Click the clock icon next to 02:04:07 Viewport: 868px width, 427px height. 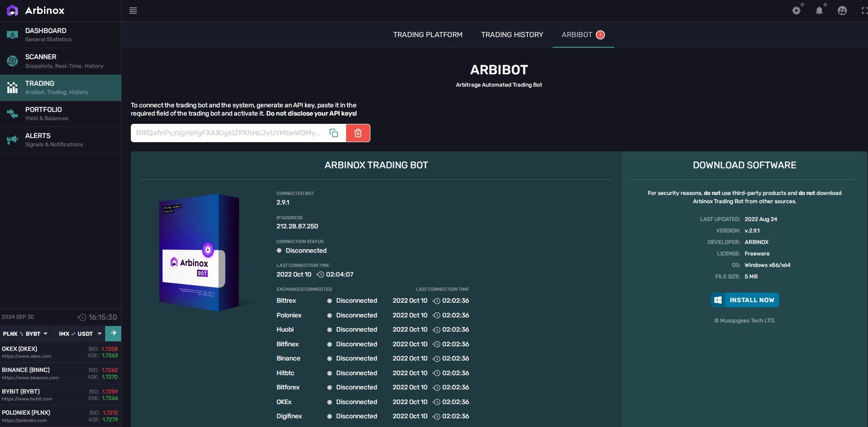tap(320, 275)
